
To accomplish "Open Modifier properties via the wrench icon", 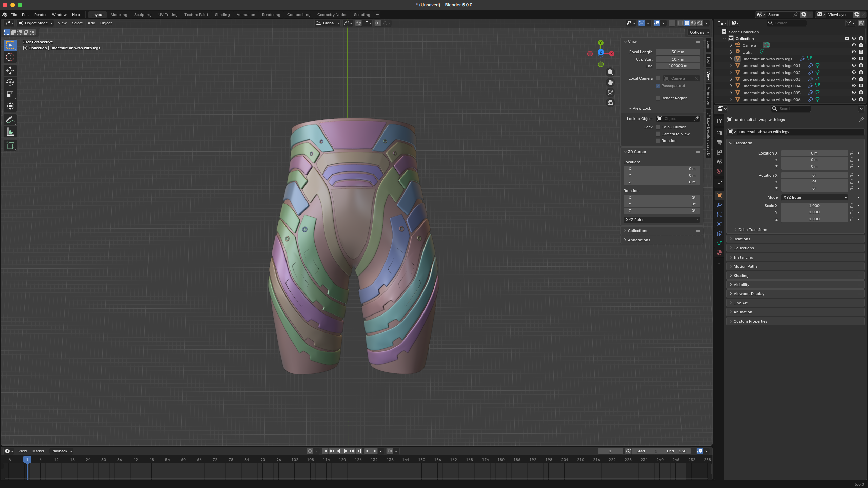I will pos(719,205).
